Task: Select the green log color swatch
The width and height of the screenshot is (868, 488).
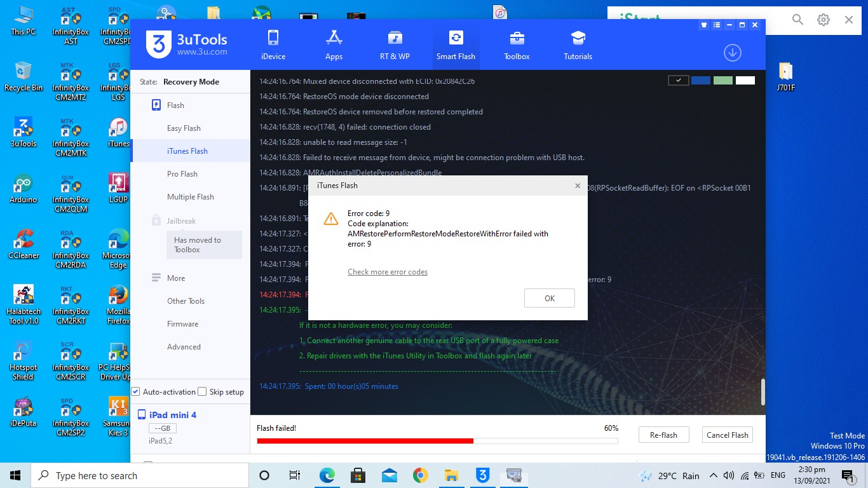Action: coord(723,81)
